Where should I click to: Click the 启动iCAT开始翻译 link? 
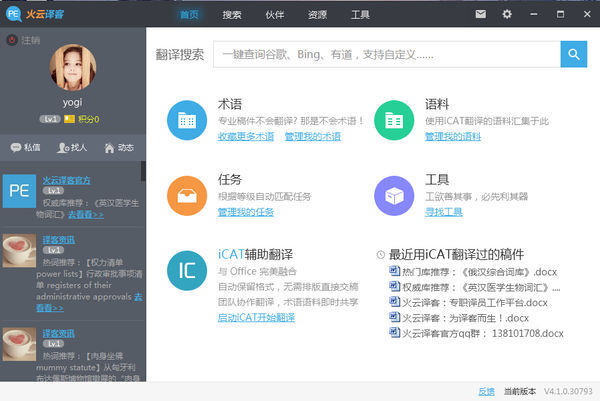[x=256, y=318]
